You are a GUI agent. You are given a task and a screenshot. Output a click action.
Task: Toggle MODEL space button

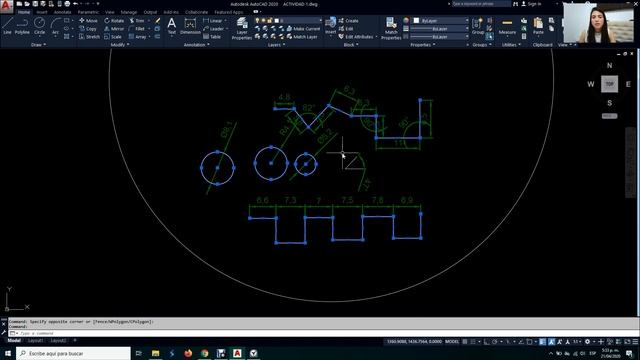(452, 342)
